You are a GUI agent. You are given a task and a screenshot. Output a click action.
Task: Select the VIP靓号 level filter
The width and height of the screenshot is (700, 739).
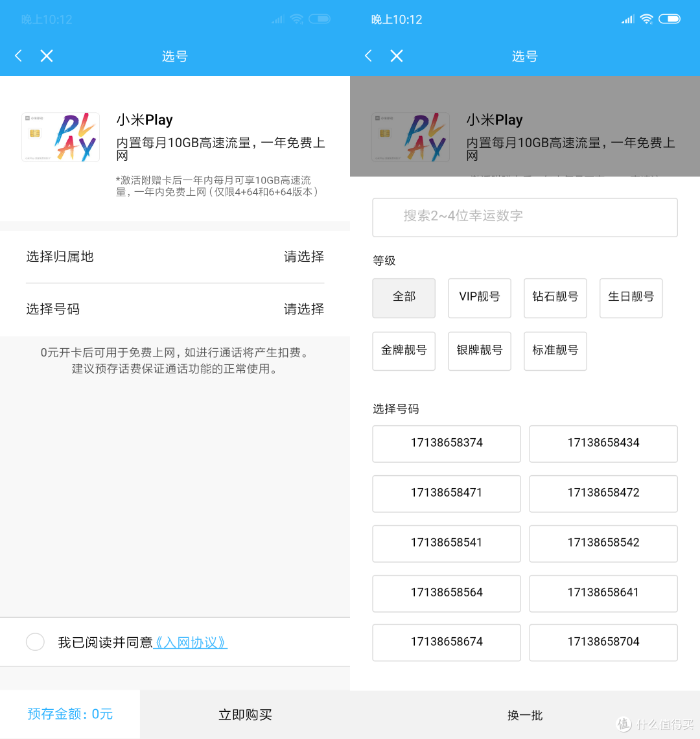point(479,298)
